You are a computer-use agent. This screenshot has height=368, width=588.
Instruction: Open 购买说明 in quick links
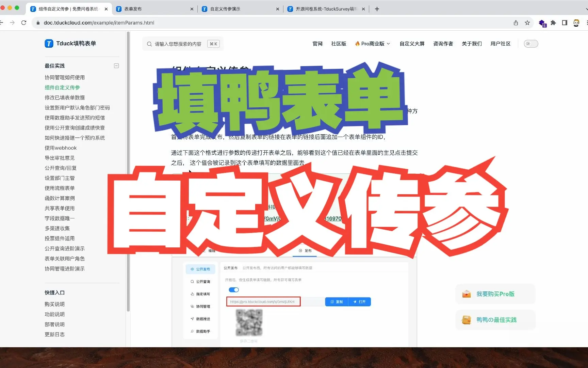tap(54, 304)
